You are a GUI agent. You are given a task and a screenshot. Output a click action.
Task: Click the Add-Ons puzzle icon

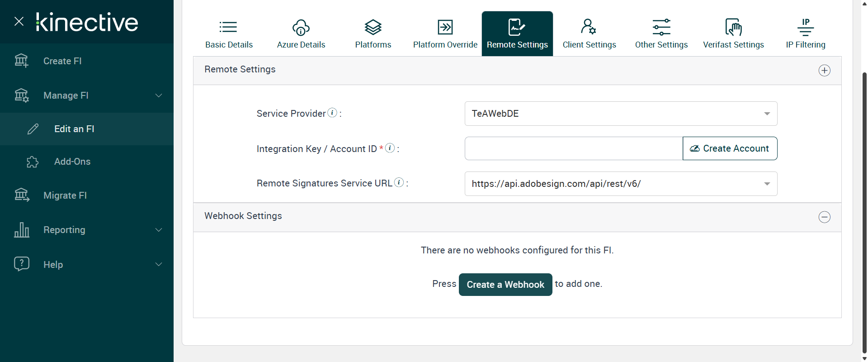(33, 162)
